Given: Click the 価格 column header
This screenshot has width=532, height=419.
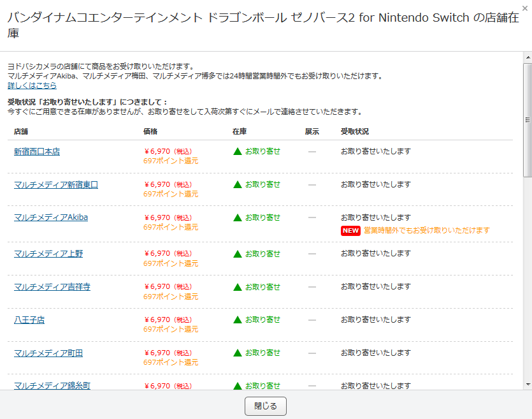Looking at the screenshot, I should pos(150,132).
